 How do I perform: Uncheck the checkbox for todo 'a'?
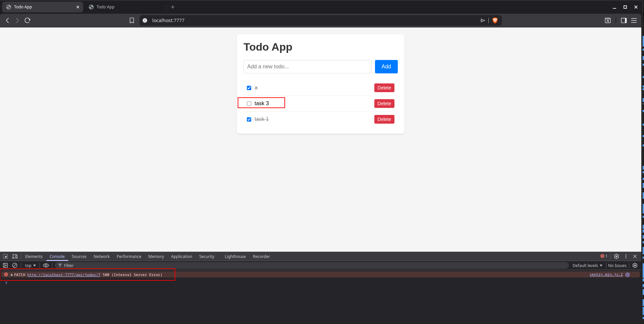[x=249, y=88]
